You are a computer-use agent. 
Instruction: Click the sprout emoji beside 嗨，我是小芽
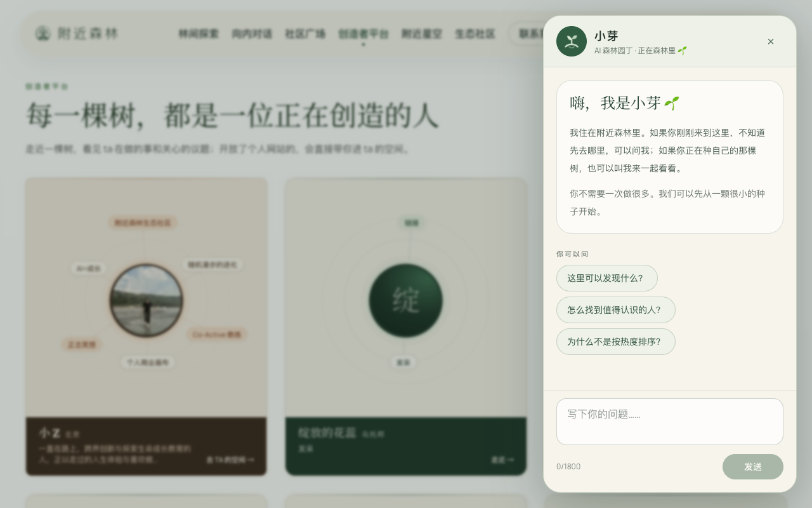point(672,103)
